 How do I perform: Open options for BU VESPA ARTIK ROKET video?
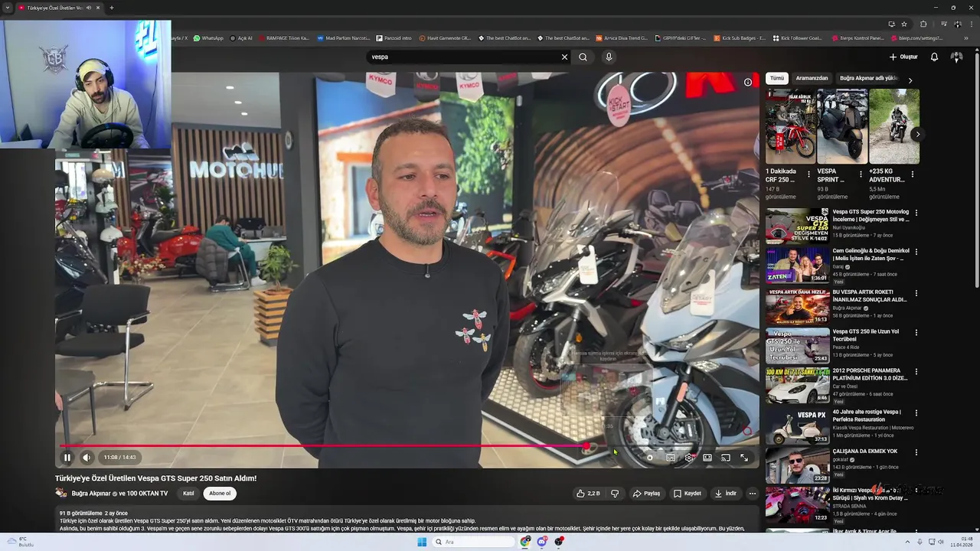click(x=916, y=293)
